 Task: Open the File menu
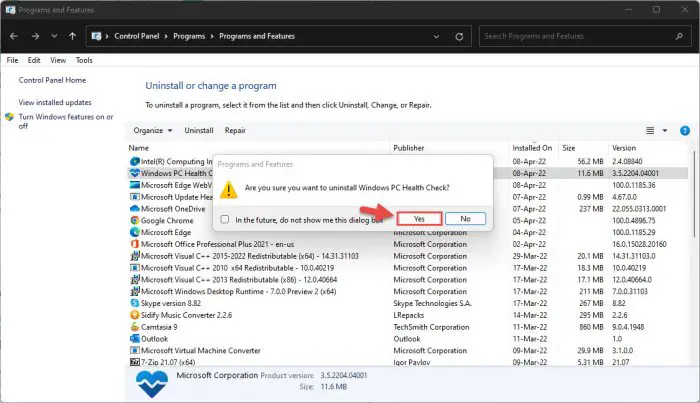pyautogui.click(x=12, y=60)
